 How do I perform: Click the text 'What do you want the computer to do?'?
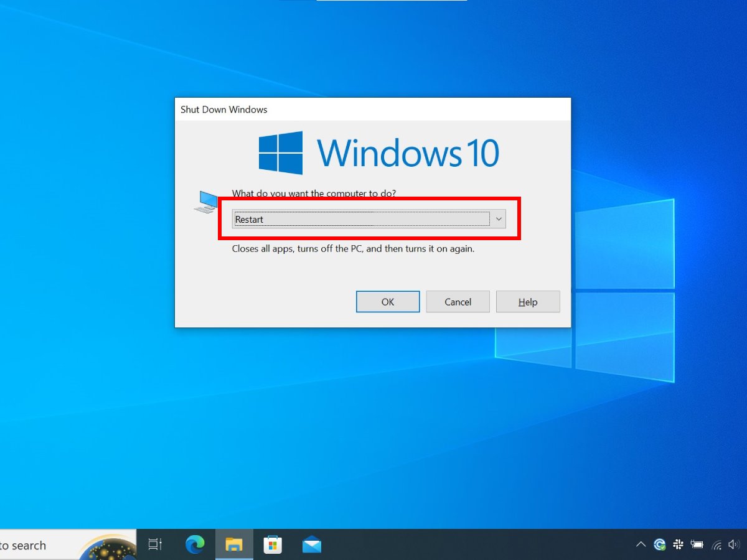coord(314,194)
